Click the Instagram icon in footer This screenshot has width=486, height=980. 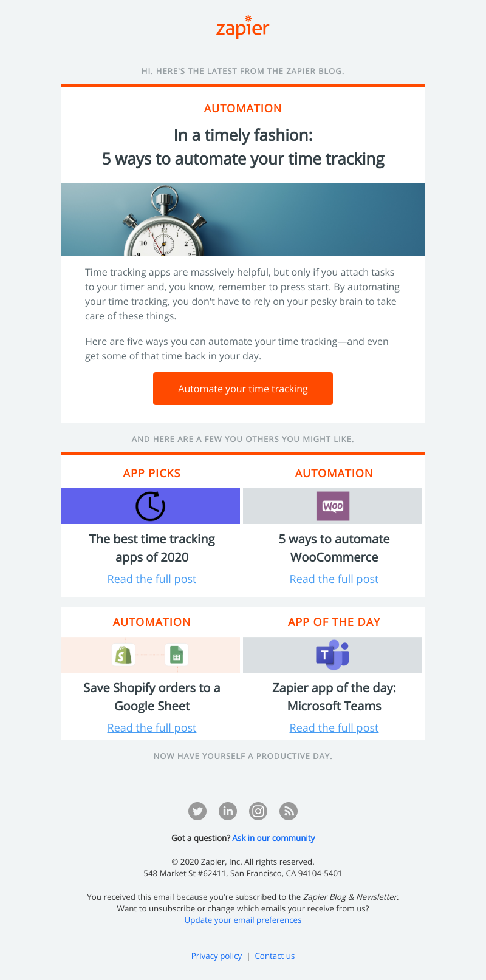coord(258,811)
